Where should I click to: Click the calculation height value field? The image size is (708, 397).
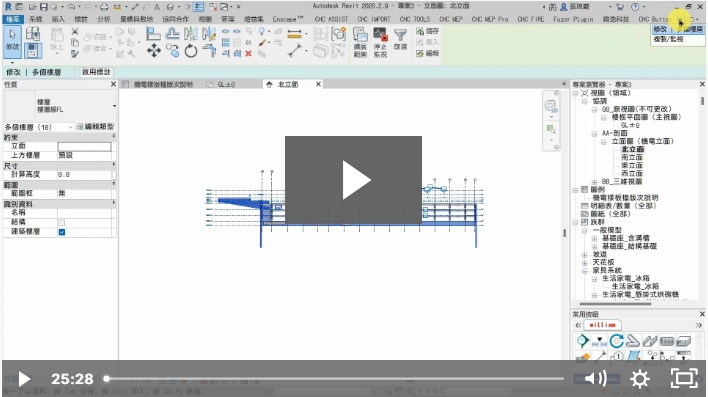[84, 174]
